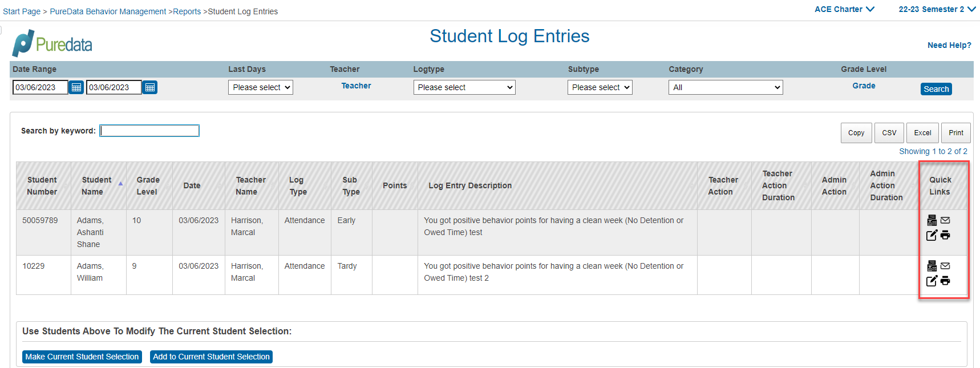
Task: Click the email envelope icon for Ashanti Adams
Action: pos(945,220)
